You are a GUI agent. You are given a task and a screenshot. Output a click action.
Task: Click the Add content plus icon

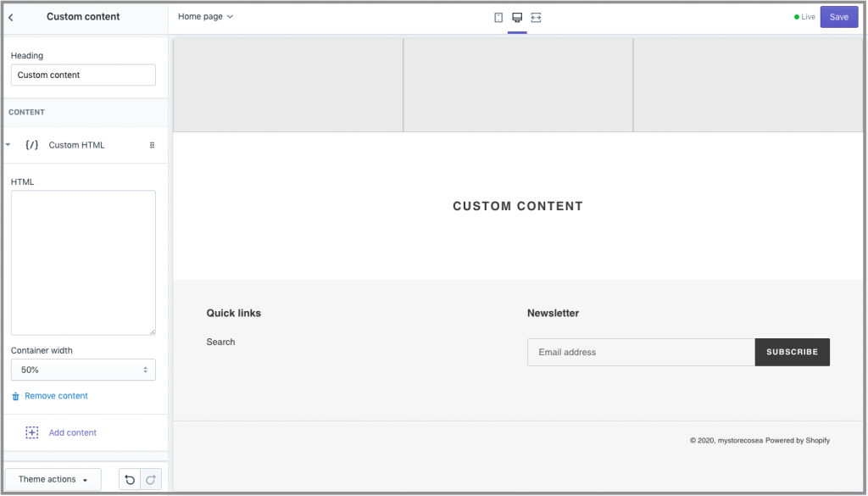click(32, 432)
